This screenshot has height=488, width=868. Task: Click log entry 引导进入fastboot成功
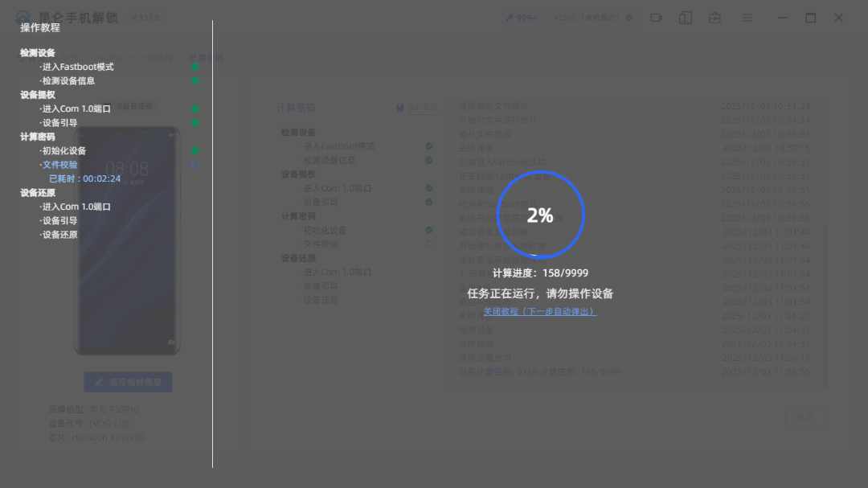click(x=502, y=162)
